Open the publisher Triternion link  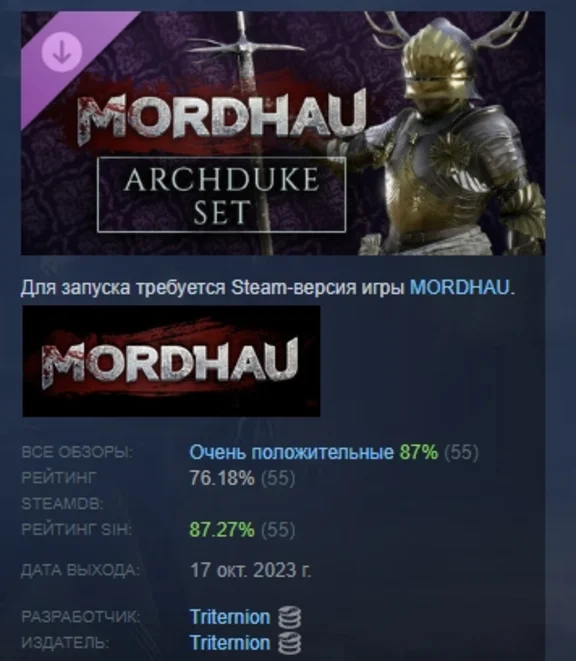pyautogui.click(x=230, y=643)
